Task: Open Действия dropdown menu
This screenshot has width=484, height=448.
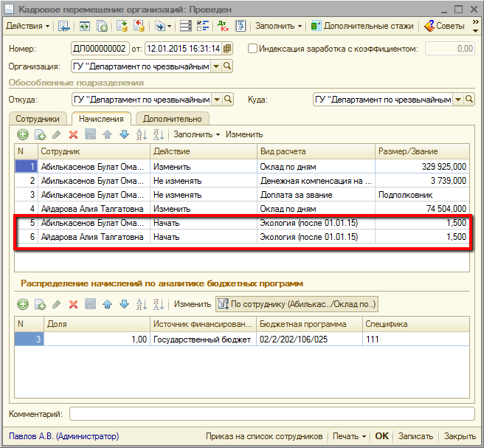Action: 27,26
